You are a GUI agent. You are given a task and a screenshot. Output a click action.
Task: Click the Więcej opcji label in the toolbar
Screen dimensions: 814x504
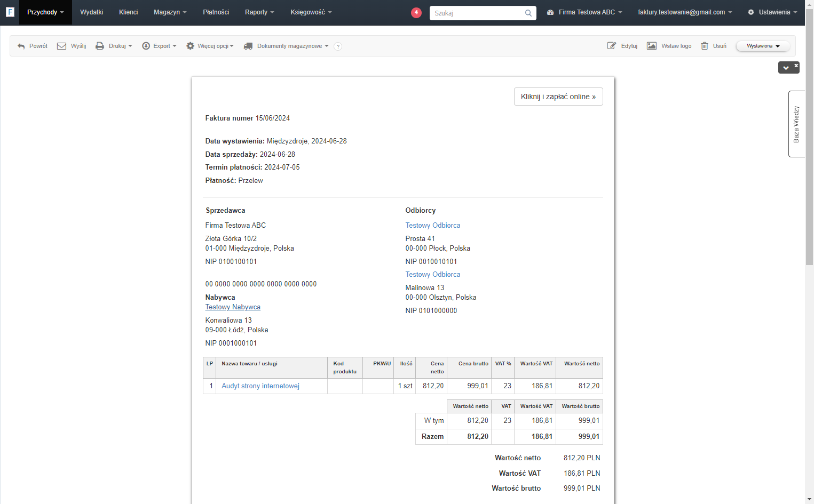pos(213,46)
